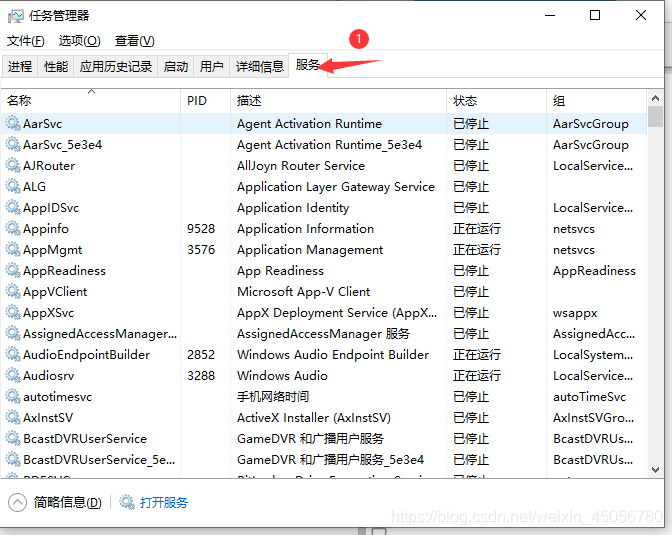This screenshot has height=535, width=672.
Task: Open the 打开服务 link
Action: (164, 502)
